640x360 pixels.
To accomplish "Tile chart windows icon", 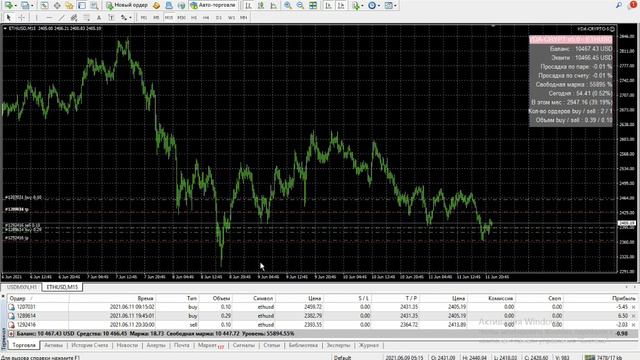I will [313, 5].
